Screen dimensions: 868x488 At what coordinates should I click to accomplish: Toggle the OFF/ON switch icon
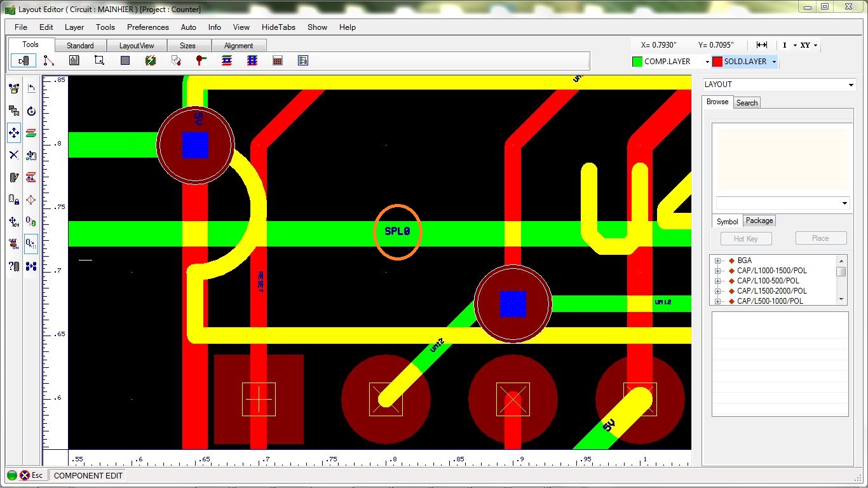click(x=14, y=244)
